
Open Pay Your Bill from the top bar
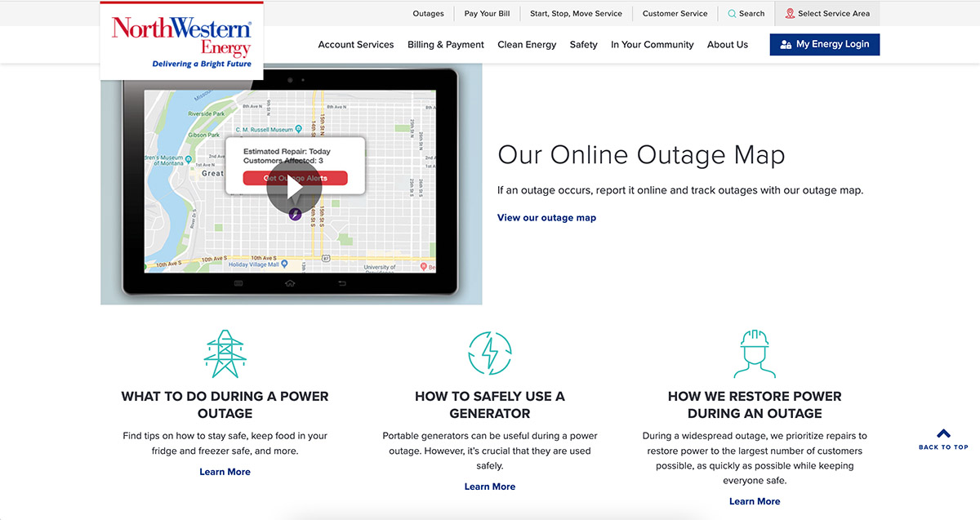487,13
